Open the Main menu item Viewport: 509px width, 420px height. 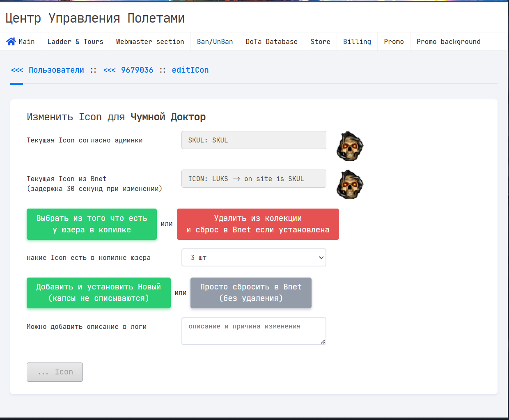coord(21,41)
